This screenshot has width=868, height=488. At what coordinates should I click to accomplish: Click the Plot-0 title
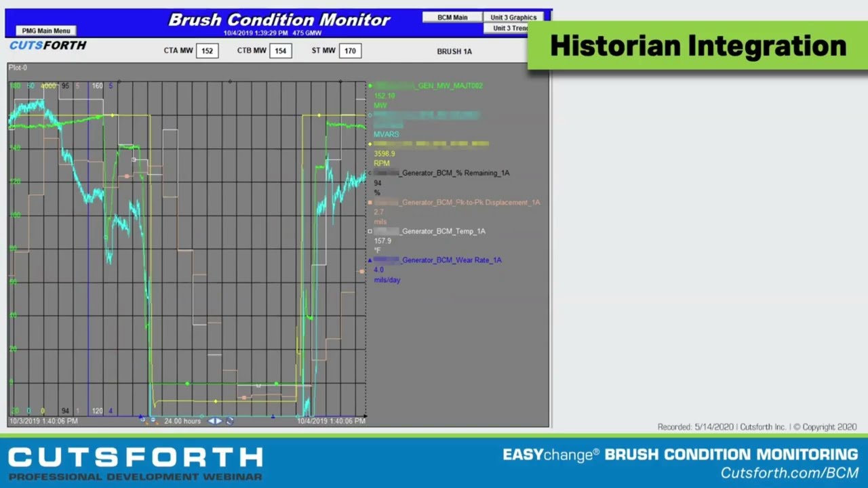[x=18, y=68]
